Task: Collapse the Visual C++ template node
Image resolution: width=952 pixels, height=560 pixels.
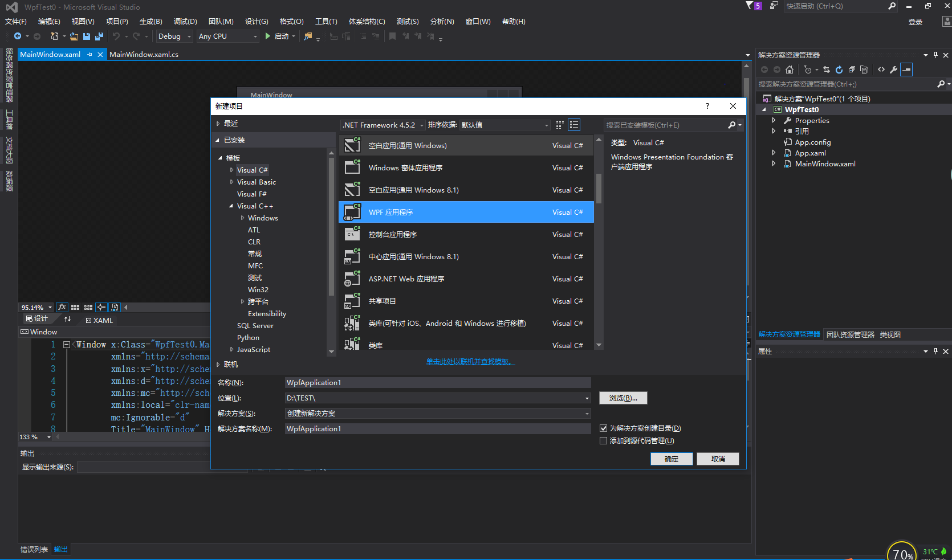Action: pyautogui.click(x=231, y=206)
